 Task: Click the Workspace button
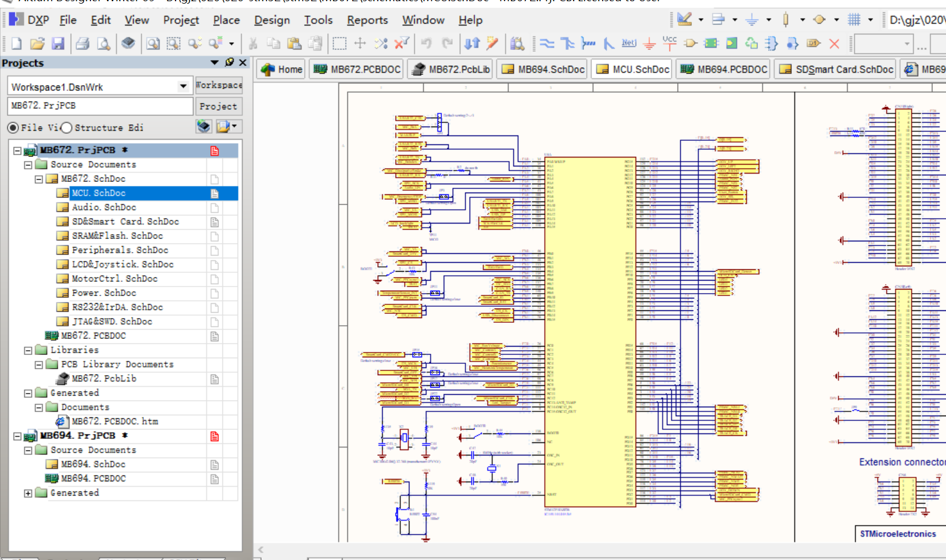218,85
